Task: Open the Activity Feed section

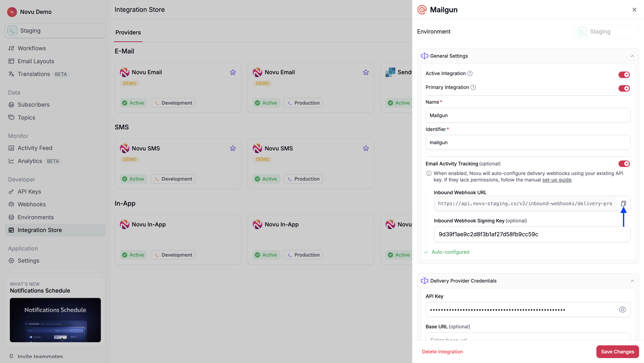Action: pos(35,148)
